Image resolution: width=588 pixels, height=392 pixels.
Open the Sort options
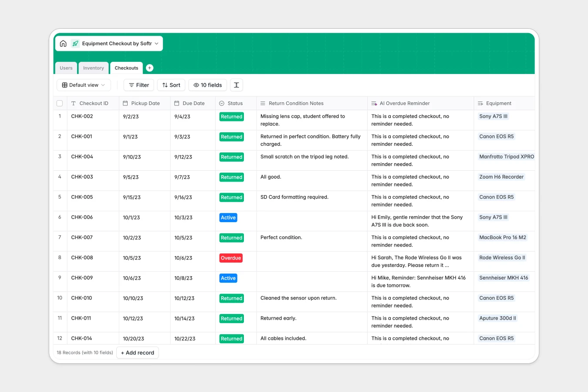pos(171,85)
